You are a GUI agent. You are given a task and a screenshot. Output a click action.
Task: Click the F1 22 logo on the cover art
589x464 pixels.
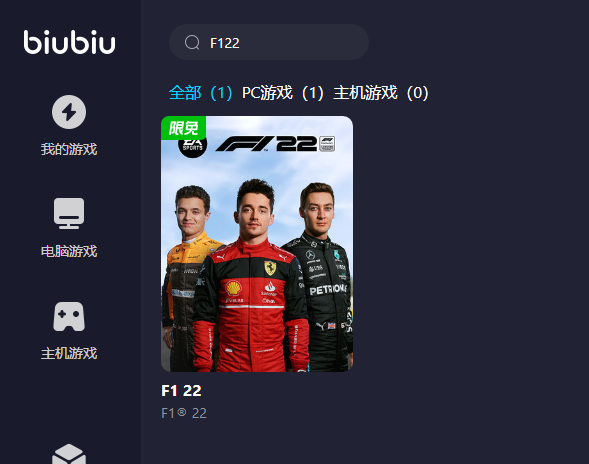[275, 144]
